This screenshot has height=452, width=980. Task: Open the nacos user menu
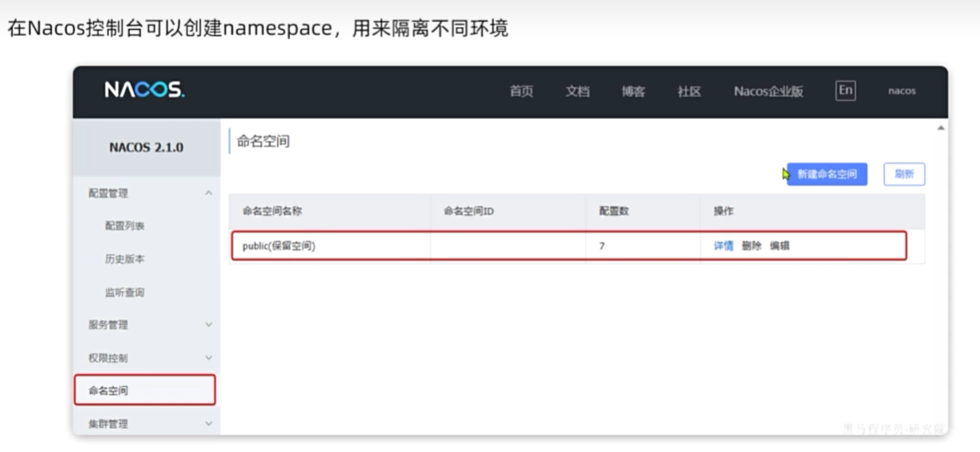(902, 91)
